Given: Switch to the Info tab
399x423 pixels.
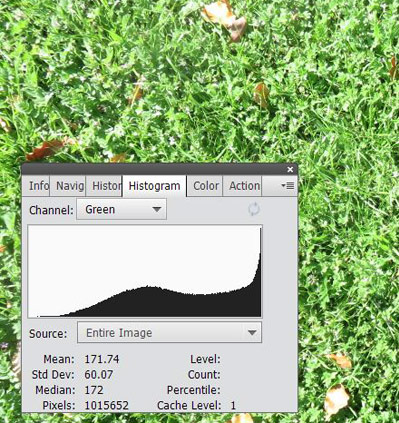Looking at the screenshot, I should tap(36, 186).
